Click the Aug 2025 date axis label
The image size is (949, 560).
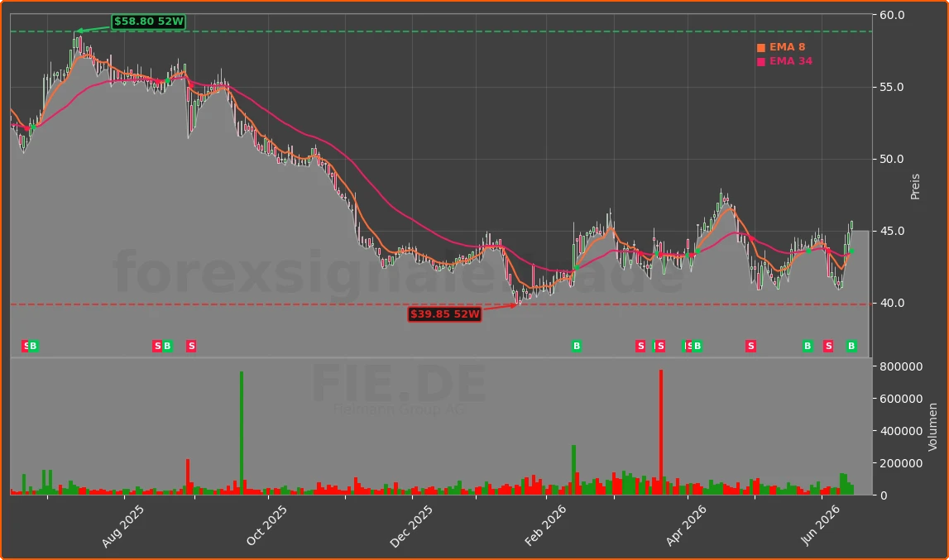pos(122,526)
